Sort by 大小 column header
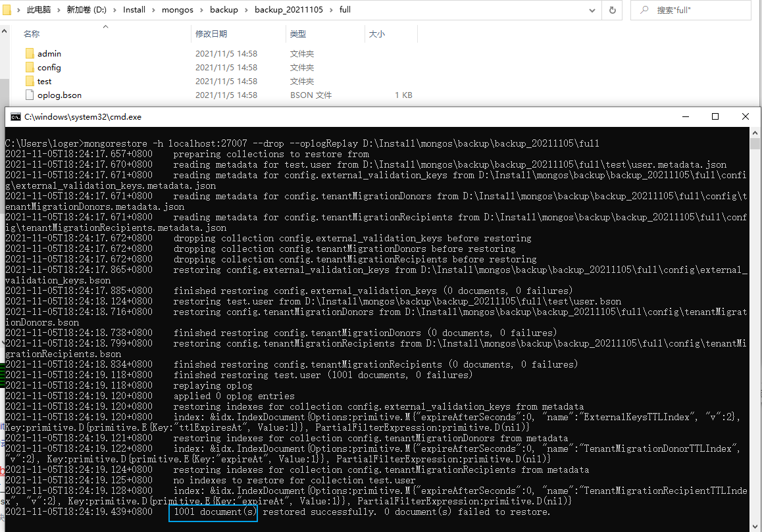The height and width of the screenshot is (532, 762). point(376,34)
